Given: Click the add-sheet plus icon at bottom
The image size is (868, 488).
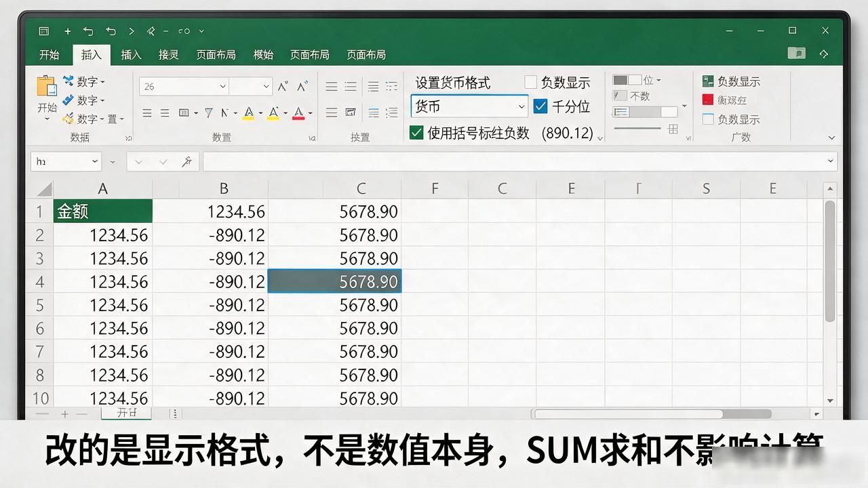Looking at the screenshot, I should [x=65, y=413].
